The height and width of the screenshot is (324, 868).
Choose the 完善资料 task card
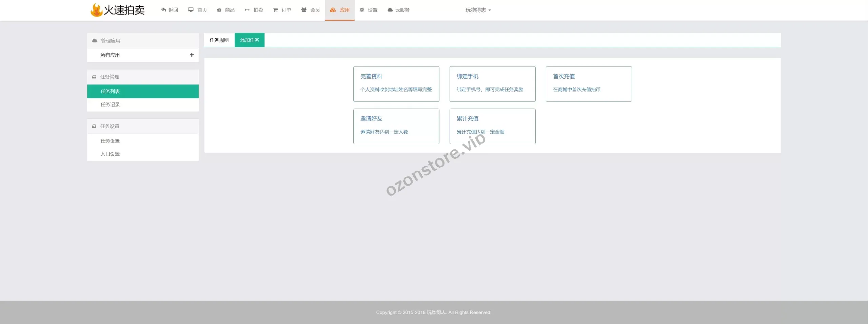396,84
